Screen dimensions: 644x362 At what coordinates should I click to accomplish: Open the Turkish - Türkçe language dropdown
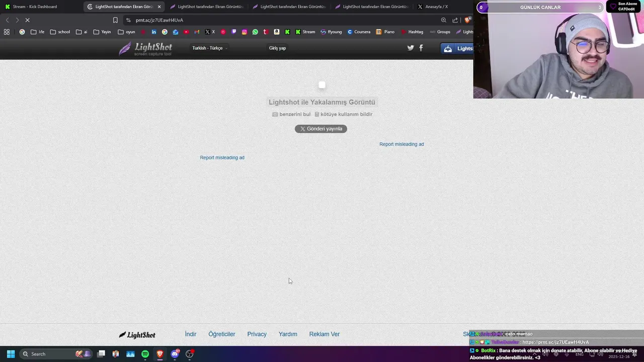pyautogui.click(x=210, y=48)
